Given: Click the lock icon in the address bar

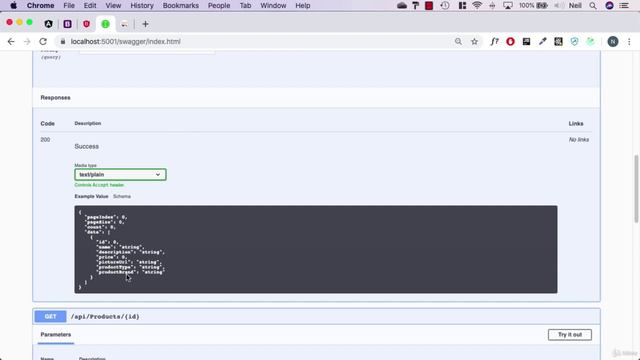Looking at the screenshot, I should [x=62, y=42].
